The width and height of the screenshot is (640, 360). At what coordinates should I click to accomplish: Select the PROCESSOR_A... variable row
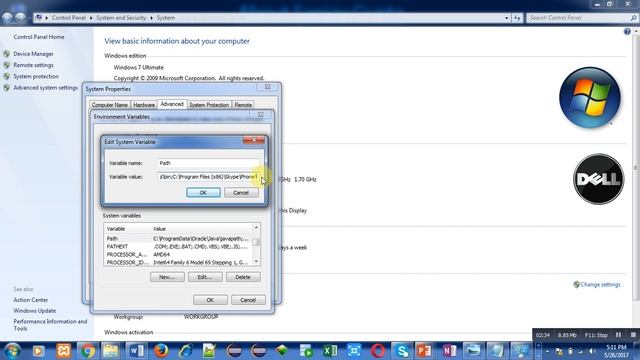178,254
